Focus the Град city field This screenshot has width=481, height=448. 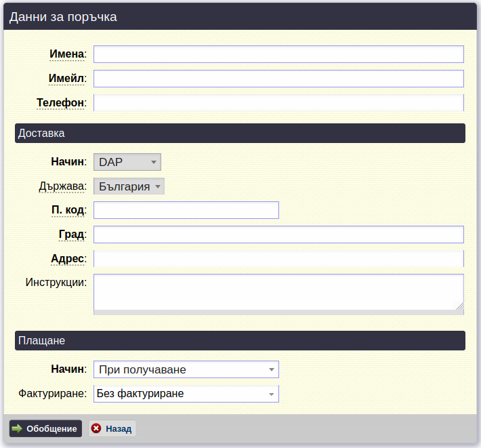278,235
